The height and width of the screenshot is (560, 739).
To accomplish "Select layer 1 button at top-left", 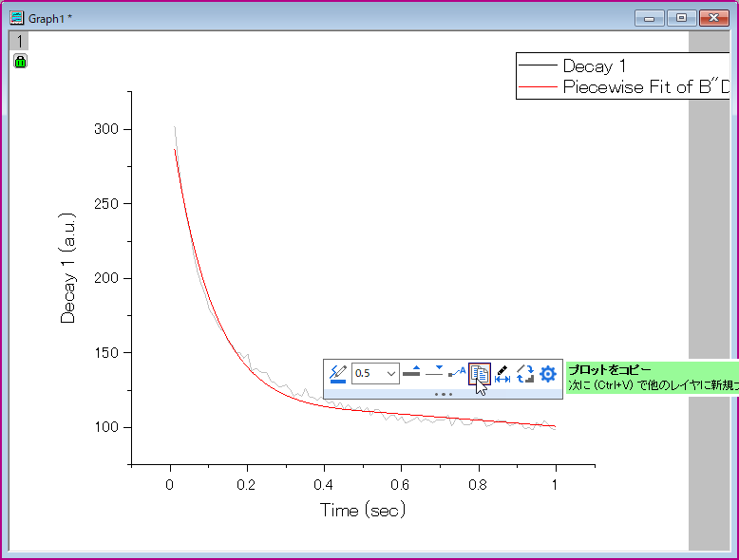I will (x=19, y=41).
